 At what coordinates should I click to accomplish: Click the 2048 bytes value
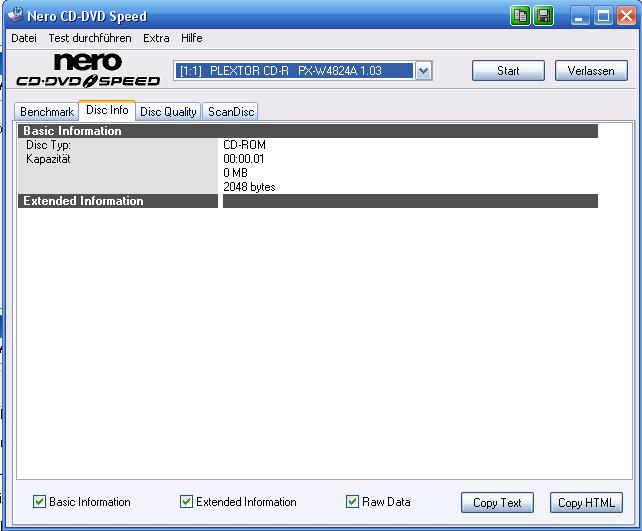(x=249, y=187)
